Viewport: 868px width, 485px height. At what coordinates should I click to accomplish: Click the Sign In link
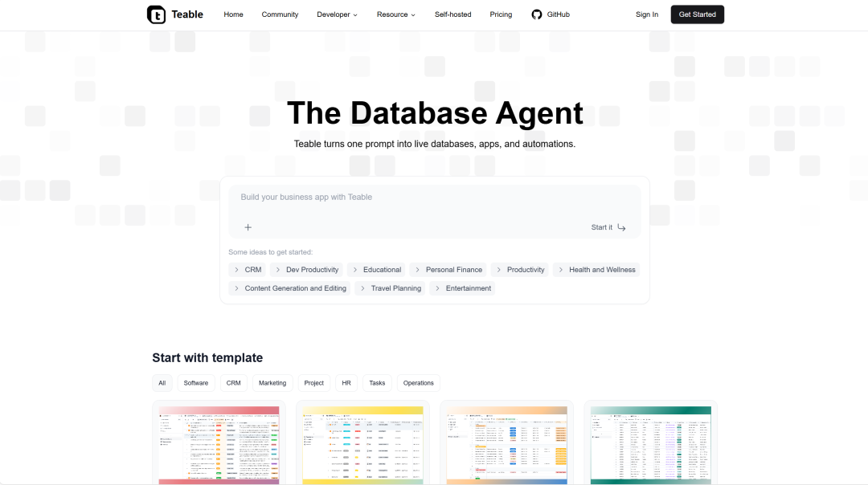646,14
